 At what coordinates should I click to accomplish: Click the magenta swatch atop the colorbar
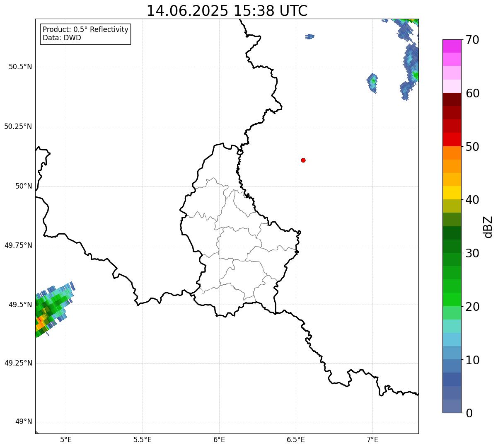coord(452,46)
